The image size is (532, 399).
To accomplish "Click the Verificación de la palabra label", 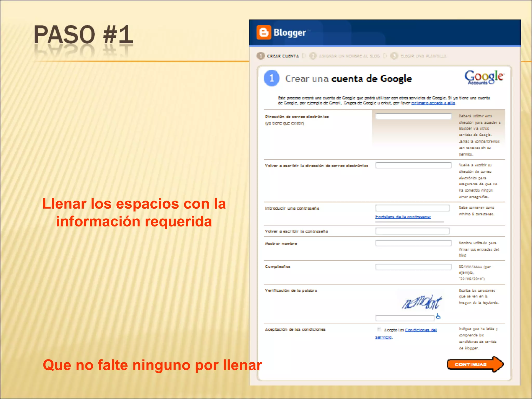I will [291, 290].
